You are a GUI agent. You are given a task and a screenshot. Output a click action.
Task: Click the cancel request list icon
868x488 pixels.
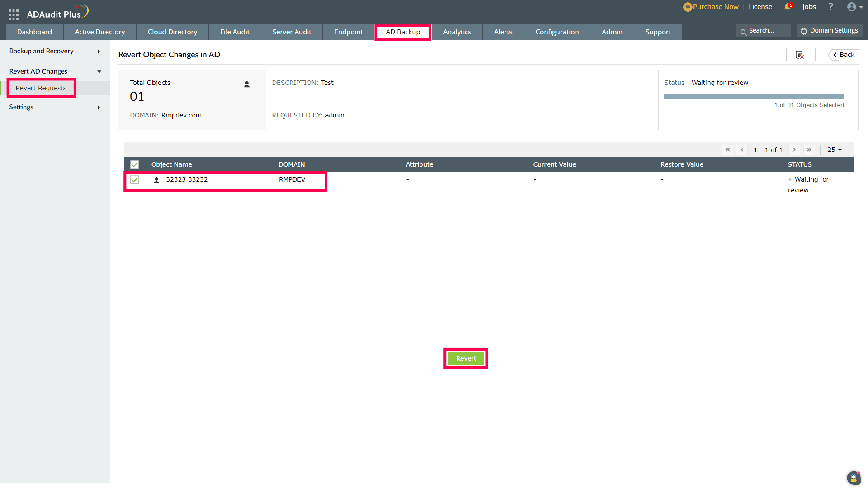coord(800,55)
